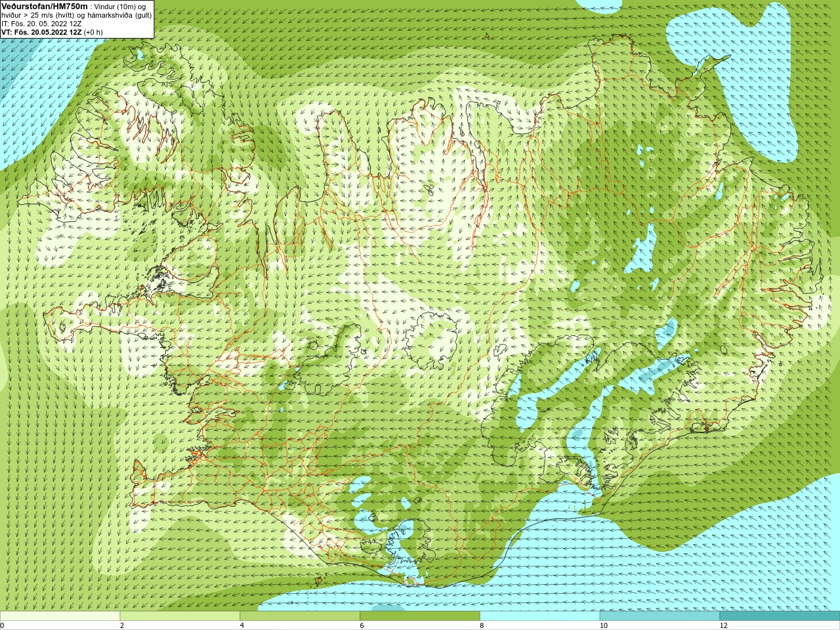Click the 8–10 m/s light cyan legend swatch

click(x=539, y=616)
